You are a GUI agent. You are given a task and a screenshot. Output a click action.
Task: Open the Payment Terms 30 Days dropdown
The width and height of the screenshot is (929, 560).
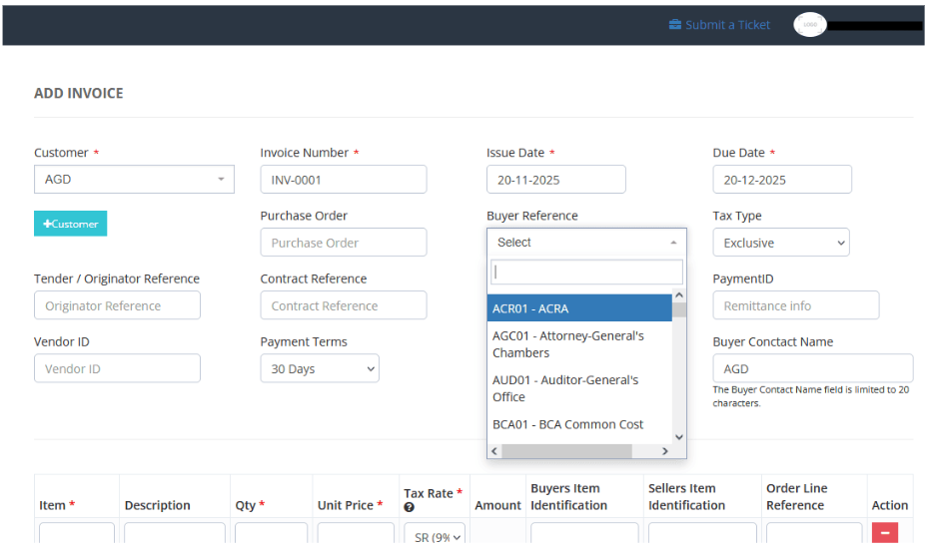pyautogui.click(x=320, y=369)
